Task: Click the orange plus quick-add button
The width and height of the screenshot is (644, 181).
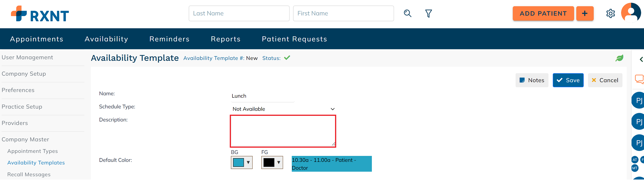Action: click(x=585, y=13)
